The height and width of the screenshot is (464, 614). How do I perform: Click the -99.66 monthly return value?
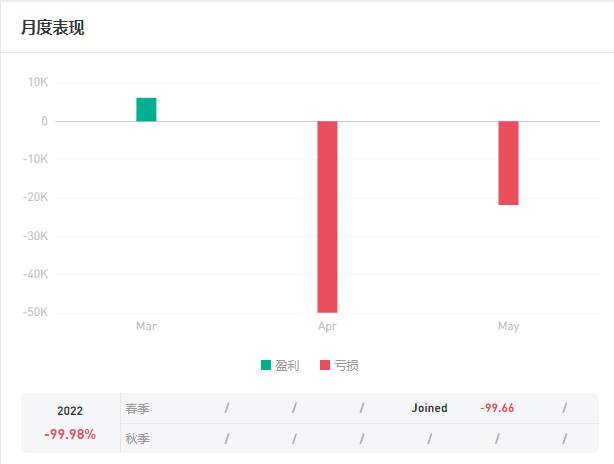click(x=497, y=408)
